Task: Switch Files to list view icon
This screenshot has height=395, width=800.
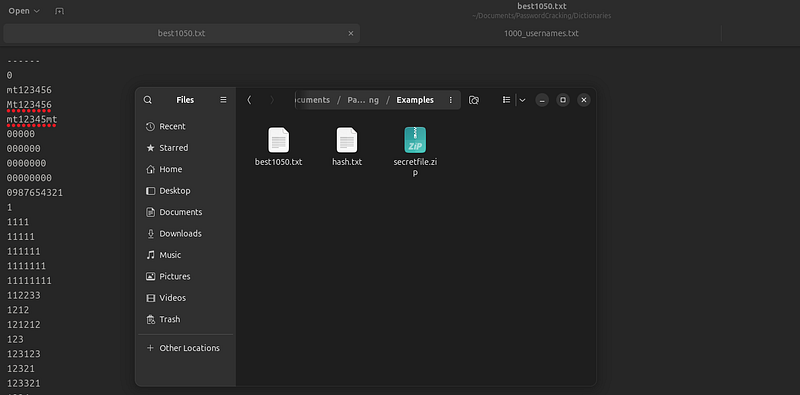Action: [506, 100]
